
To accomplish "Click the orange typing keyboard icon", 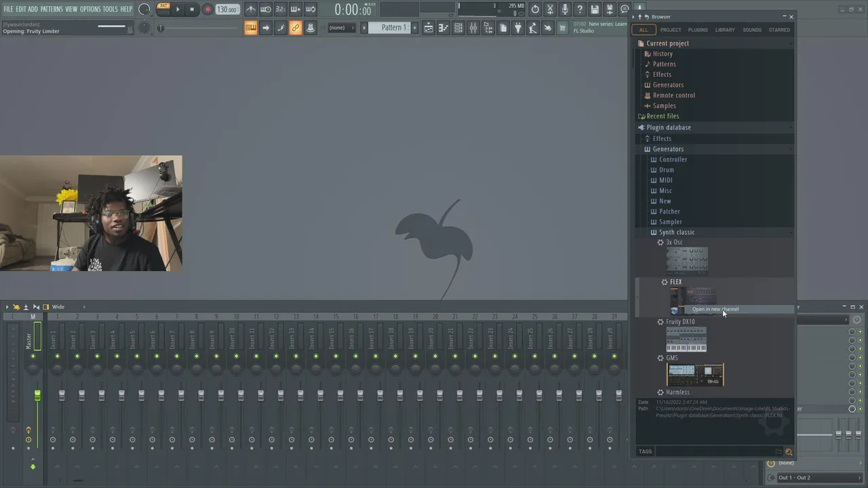I will tap(251, 28).
